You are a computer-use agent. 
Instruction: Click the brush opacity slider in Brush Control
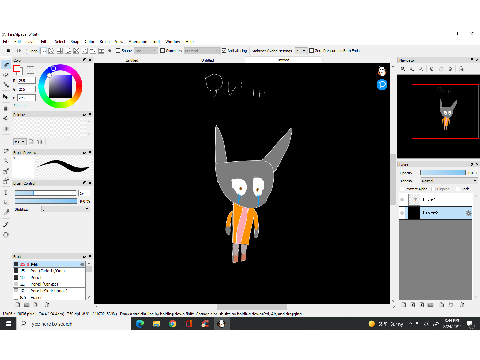click(x=46, y=201)
